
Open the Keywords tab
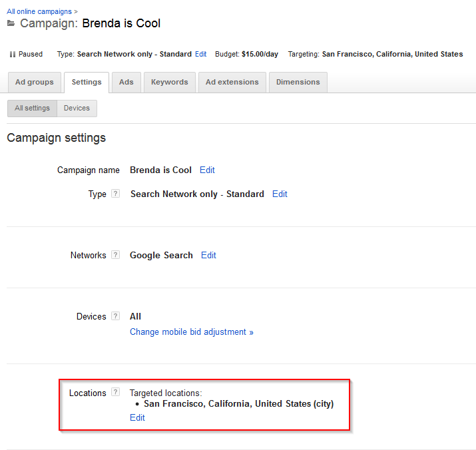point(170,83)
